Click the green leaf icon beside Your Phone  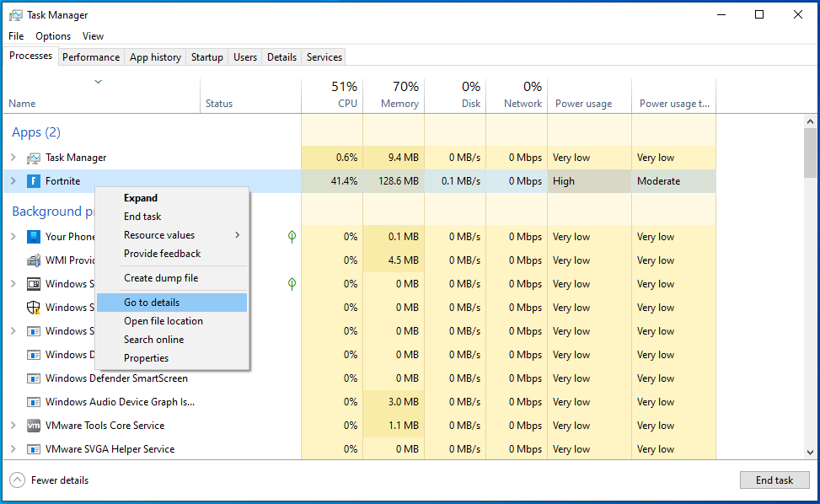coord(292,237)
